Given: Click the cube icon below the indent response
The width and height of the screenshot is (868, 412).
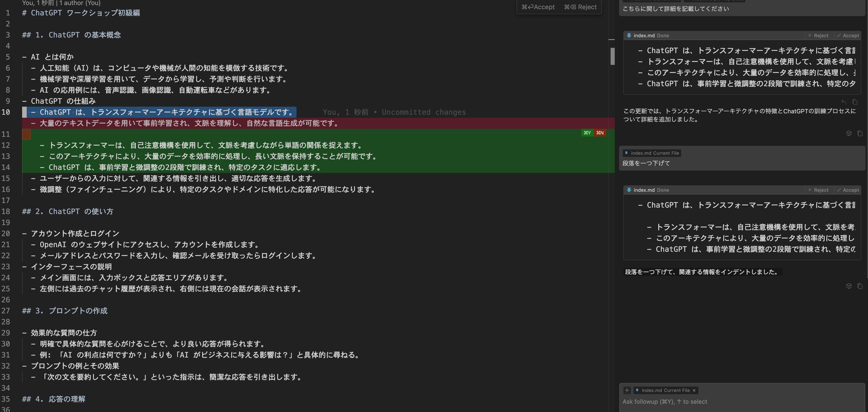Looking at the screenshot, I should click(x=849, y=286).
